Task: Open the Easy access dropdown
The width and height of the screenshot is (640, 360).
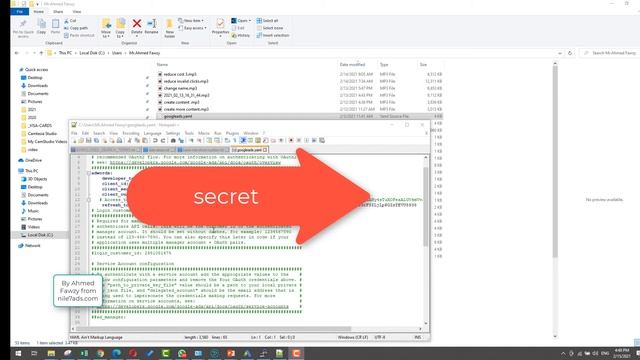Action: click(x=192, y=28)
